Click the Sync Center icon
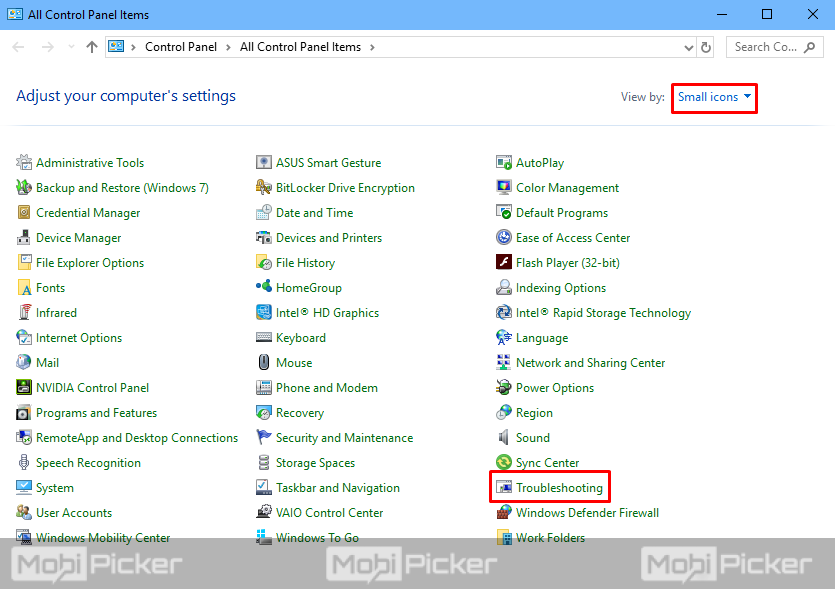835x589 pixels. pos(504,462)
